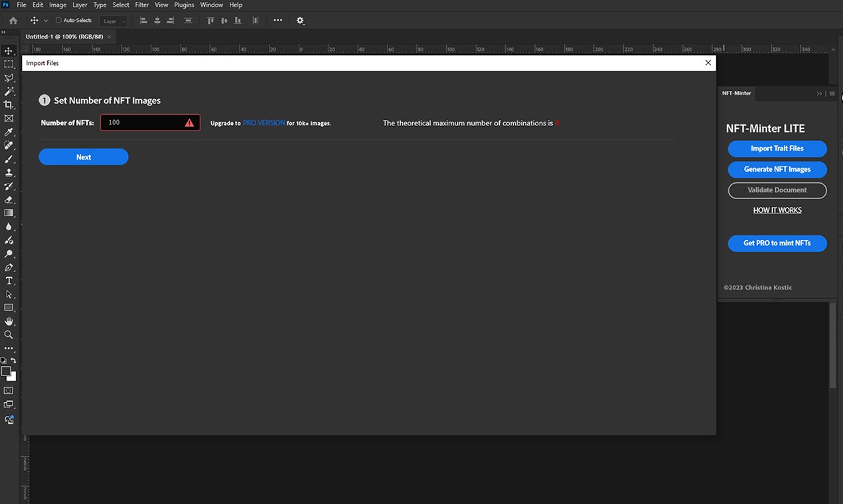
Task: Select the Pen tool
Action: (x=9, y=267)
